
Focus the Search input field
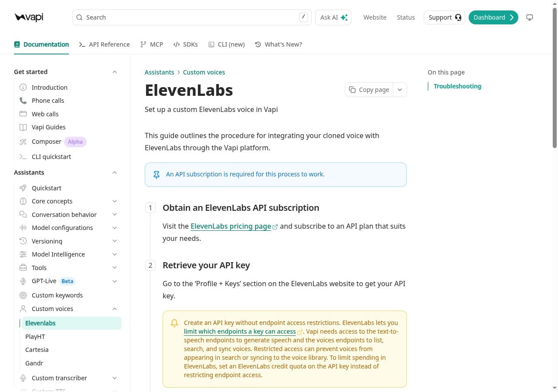(x=192, y=17)
